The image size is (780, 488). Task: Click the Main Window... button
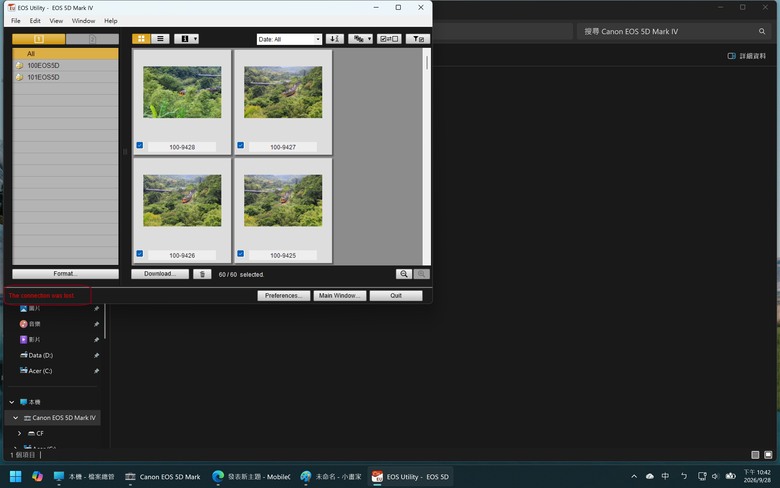340,295
